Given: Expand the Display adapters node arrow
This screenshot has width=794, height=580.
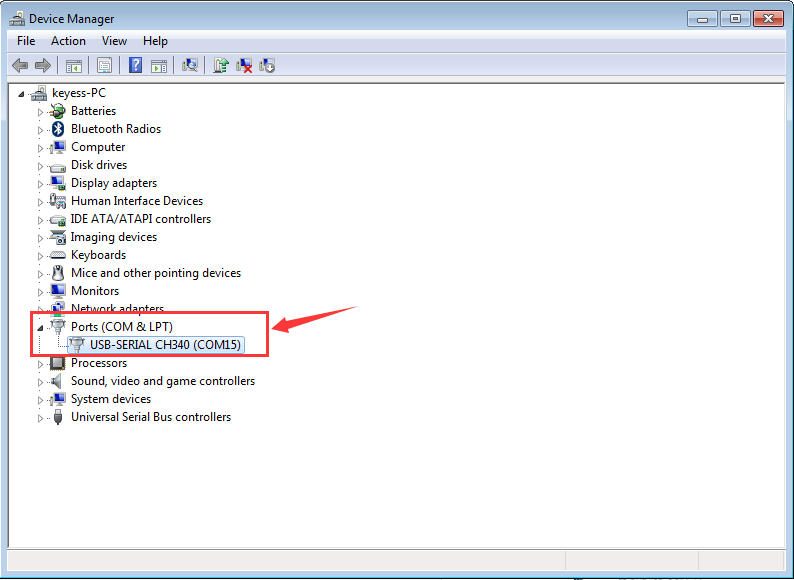Looking at the screenshot, I should (40, 184).
